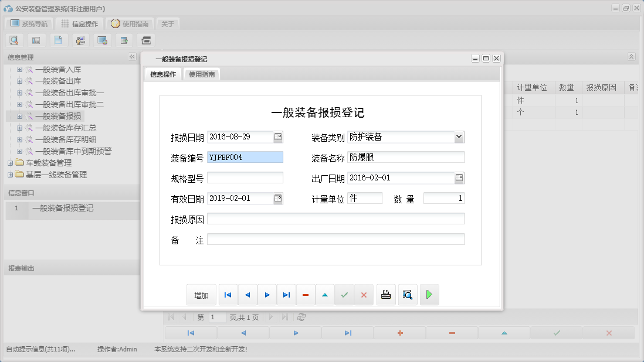Click the blank document icon in the toolbar
The width and height of the screenshot is (644, 362).
[58, 40]
